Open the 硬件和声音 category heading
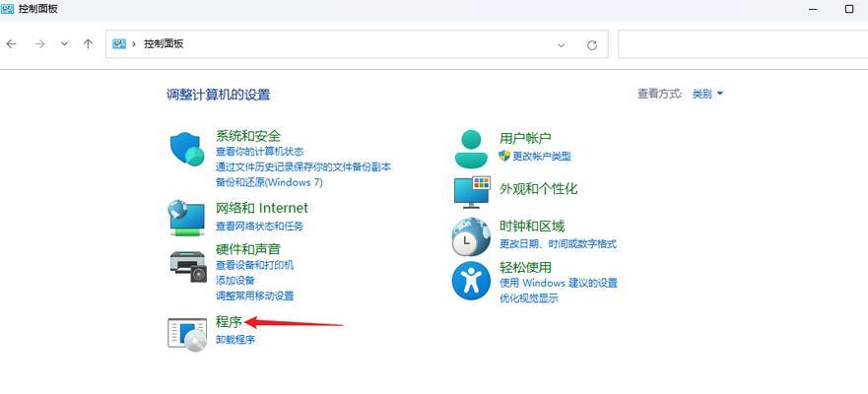The height and width of the screenshot is (394, 868). coord(248,249)
